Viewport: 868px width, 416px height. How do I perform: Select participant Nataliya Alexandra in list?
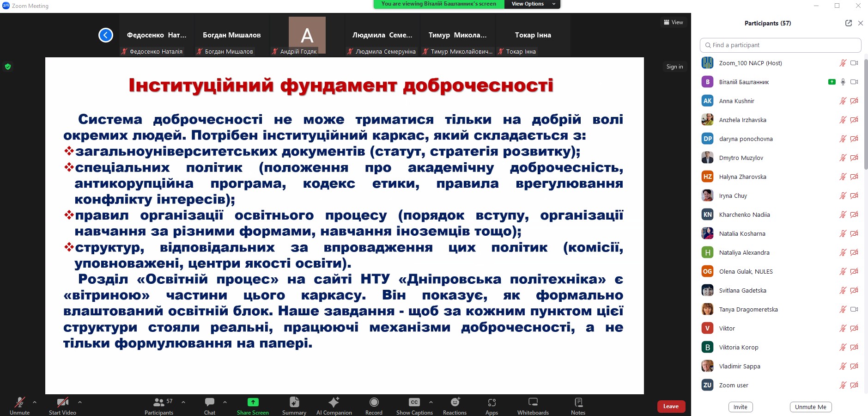(x=781, y=252)
